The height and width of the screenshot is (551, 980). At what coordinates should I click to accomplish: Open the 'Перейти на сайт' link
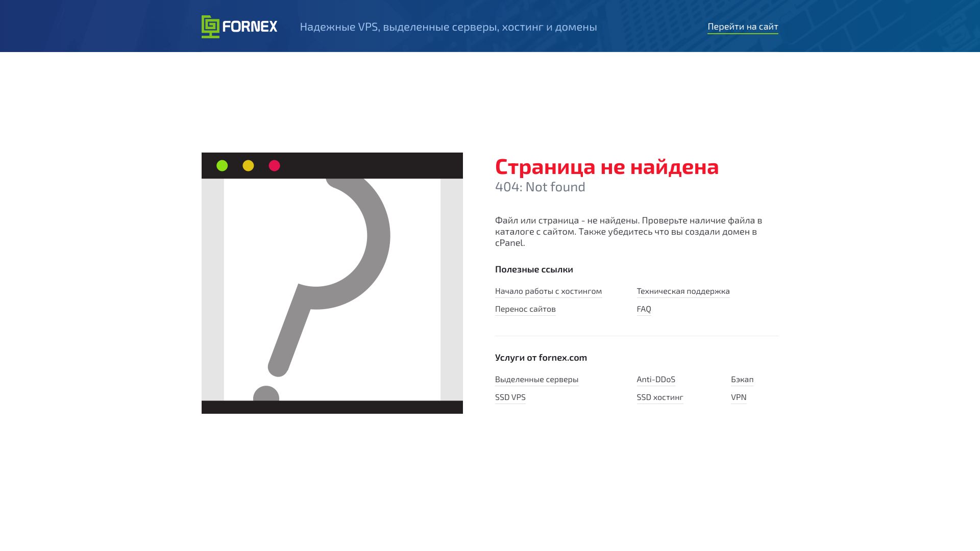tap(743, 27)
